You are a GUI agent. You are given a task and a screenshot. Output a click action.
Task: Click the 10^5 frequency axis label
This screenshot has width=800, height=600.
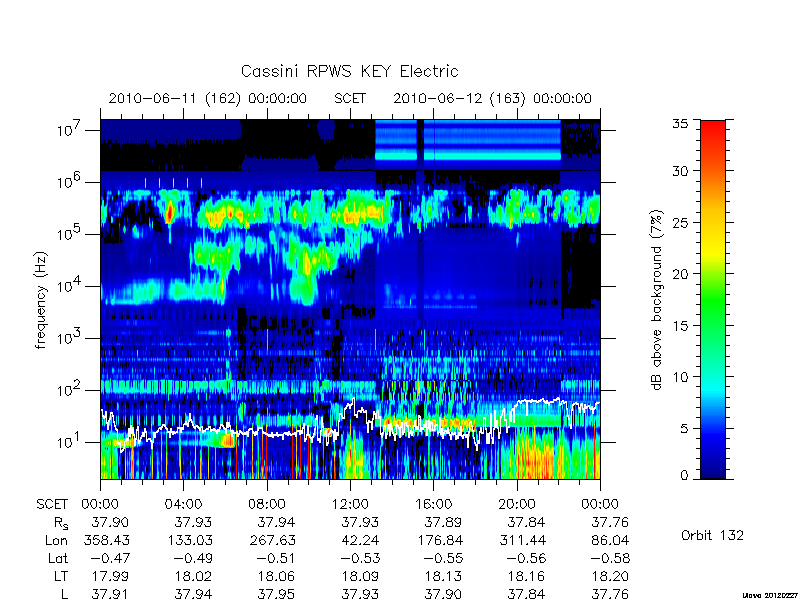point(70,234)
